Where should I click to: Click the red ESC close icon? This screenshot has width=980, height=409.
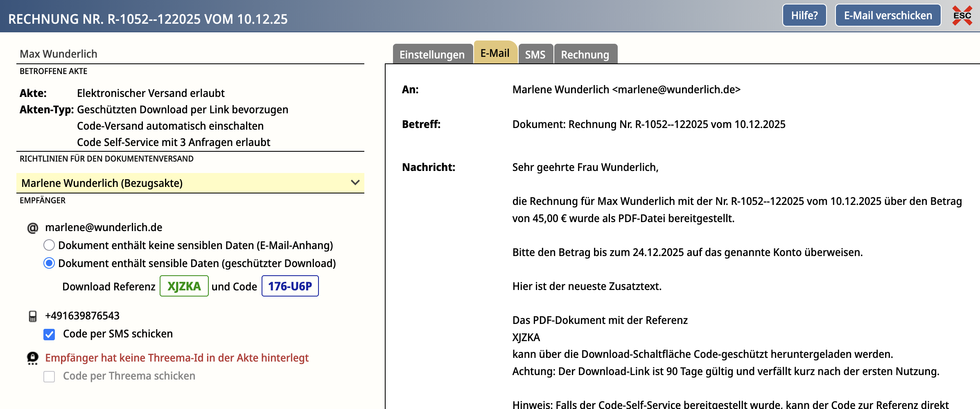click(x=962, y=16)
